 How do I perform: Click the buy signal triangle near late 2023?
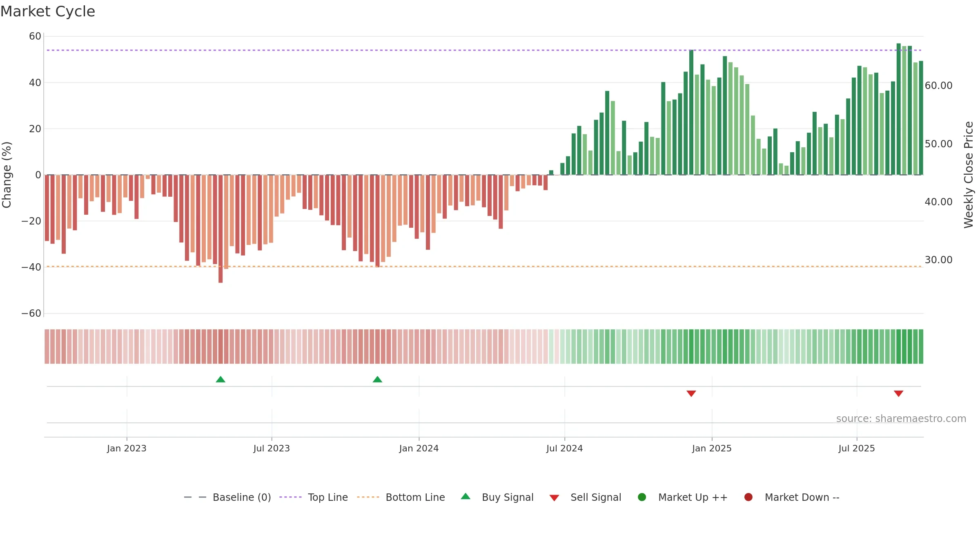point(377,380)
